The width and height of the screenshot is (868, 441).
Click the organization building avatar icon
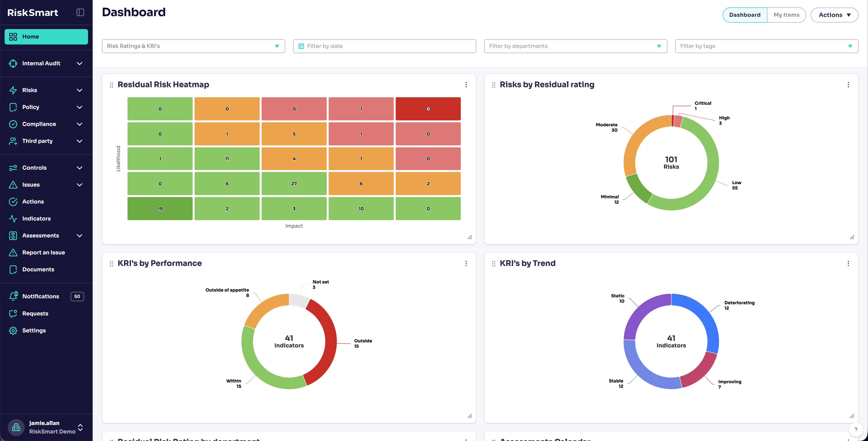16,427
